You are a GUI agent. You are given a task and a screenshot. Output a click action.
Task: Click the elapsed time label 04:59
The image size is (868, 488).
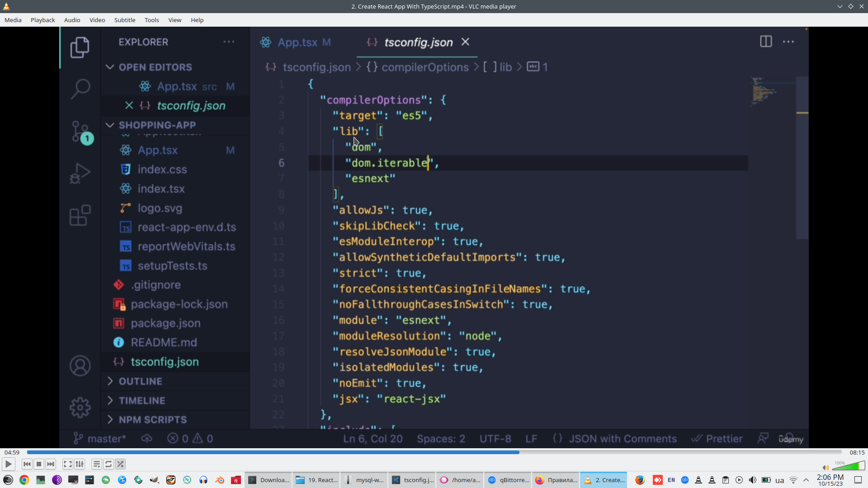pos(12,452)
